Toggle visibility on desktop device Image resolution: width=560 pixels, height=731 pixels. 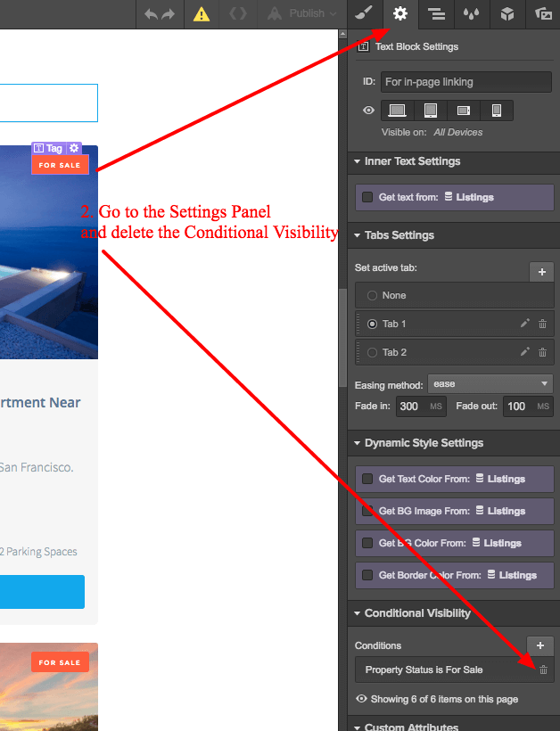(x=398, y=111)
